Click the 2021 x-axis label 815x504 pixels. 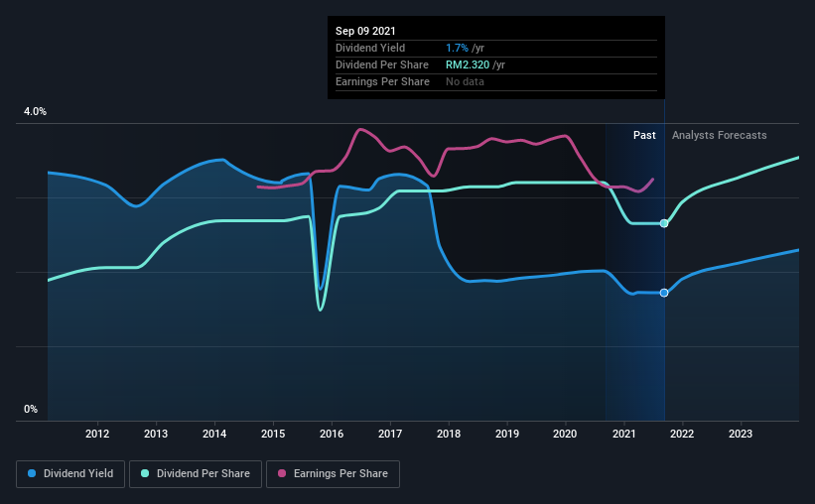tap(623, 434)
